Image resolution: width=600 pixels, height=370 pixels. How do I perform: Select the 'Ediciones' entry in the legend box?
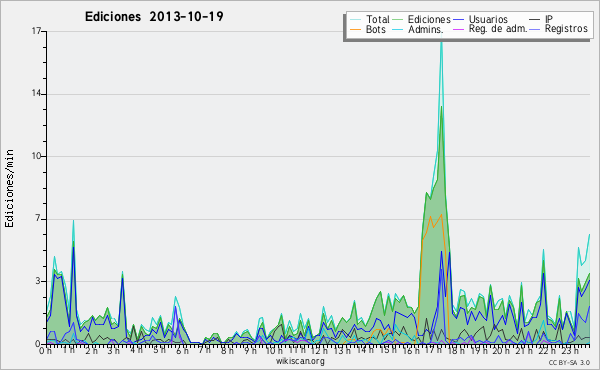point(429,19)
